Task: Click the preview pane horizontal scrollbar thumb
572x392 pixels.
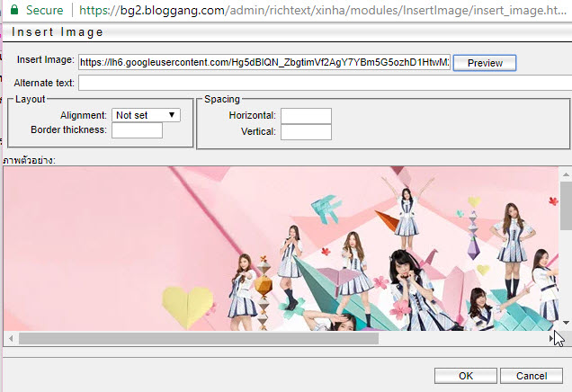Action: pyautogui.click(x=199, y=339)
